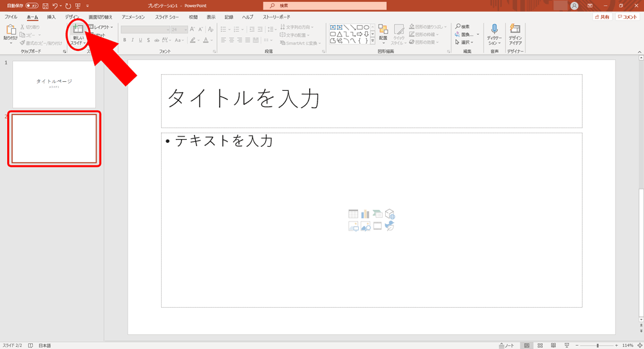Open the Layout (レイアウト) dropdown
The width and height of the screenshot is (644, 349).
(101, 27)
